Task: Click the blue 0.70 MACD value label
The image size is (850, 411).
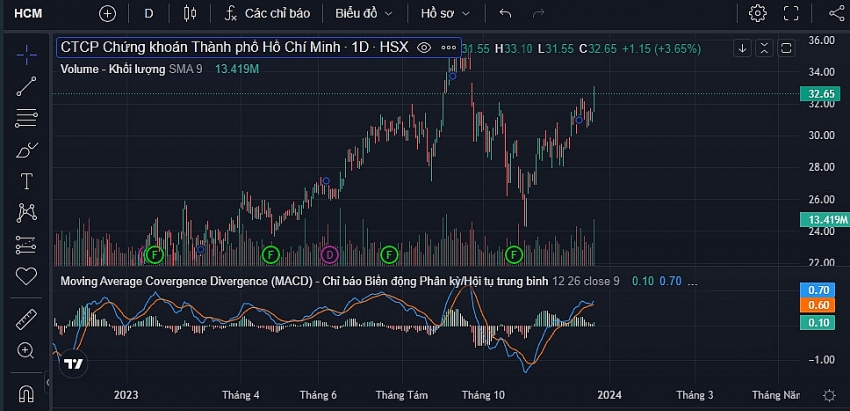Action: (818, 290)
